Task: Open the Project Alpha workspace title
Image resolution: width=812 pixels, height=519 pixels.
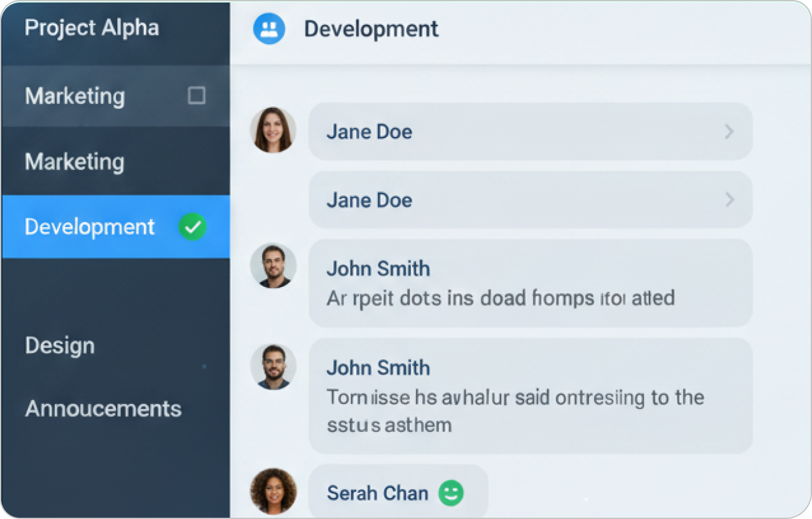Action: click(x=92, y=28)
